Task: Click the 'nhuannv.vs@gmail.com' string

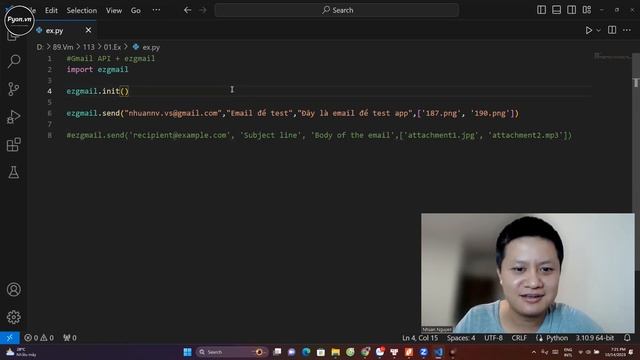Action: coord(173,113)
